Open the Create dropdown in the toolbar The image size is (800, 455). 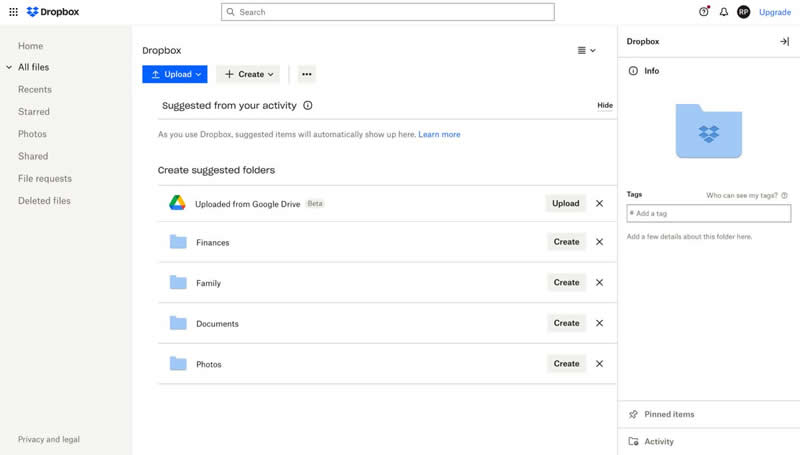[x=248, y=74]
